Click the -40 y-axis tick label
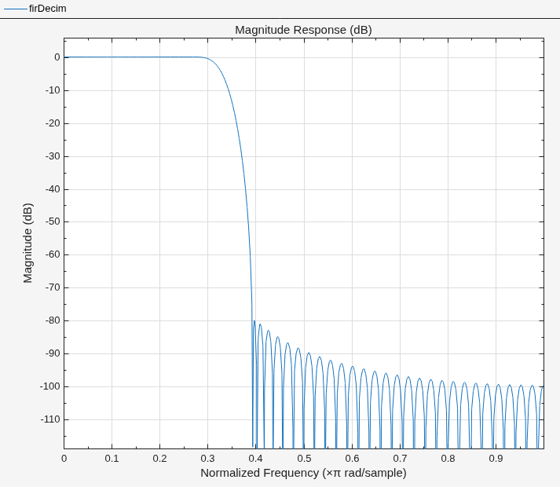Screen dimensions: 560x487 52,189
